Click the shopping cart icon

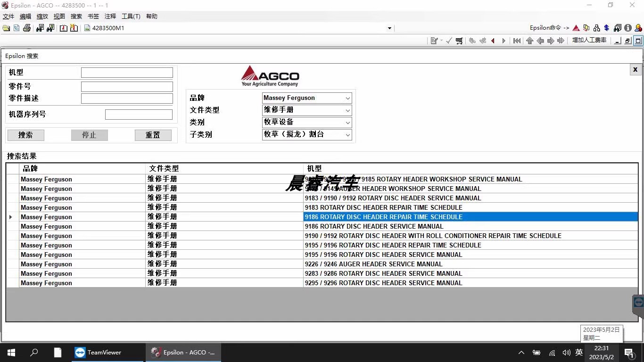459,41
